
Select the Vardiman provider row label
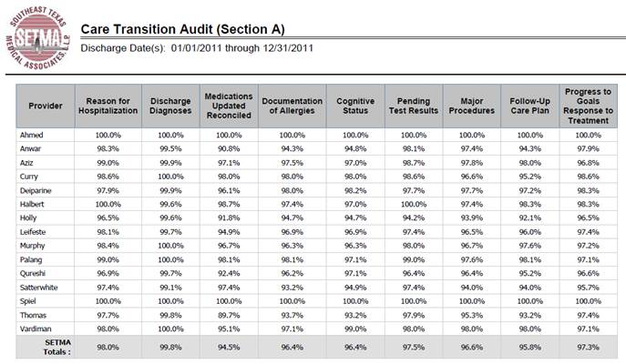tap(36, 329)
